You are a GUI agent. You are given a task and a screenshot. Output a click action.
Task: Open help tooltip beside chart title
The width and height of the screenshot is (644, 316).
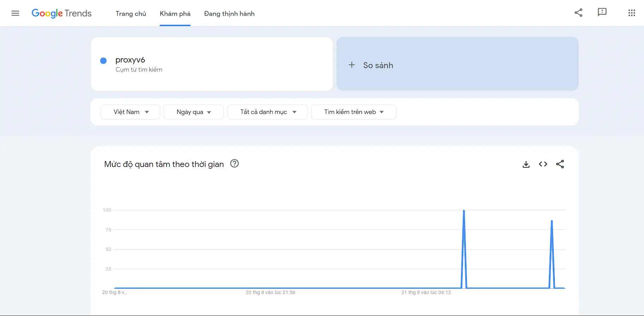click(x=234, y=163)
